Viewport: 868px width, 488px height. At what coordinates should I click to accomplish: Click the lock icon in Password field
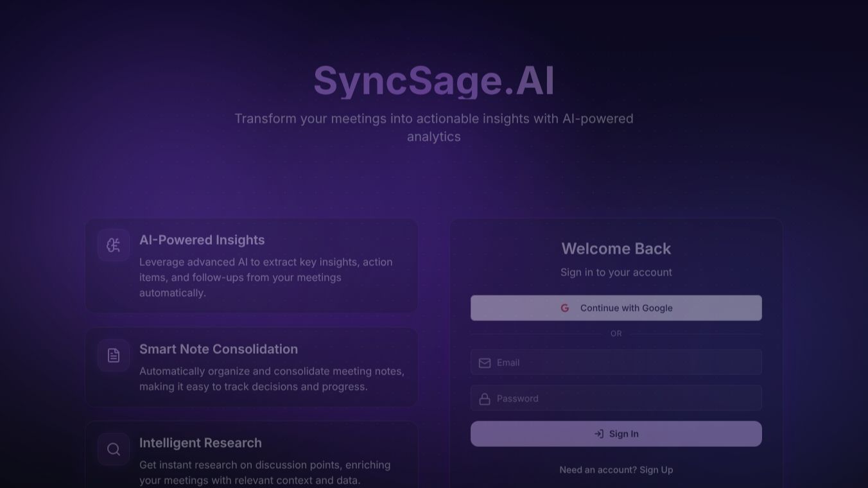click(485, 399)
